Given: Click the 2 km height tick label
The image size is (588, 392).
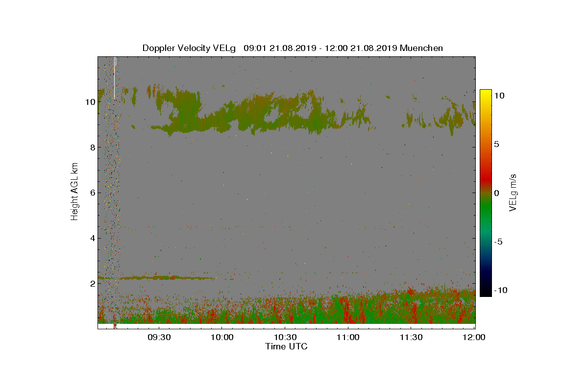Looking at the screenshot, I should 91,284.
